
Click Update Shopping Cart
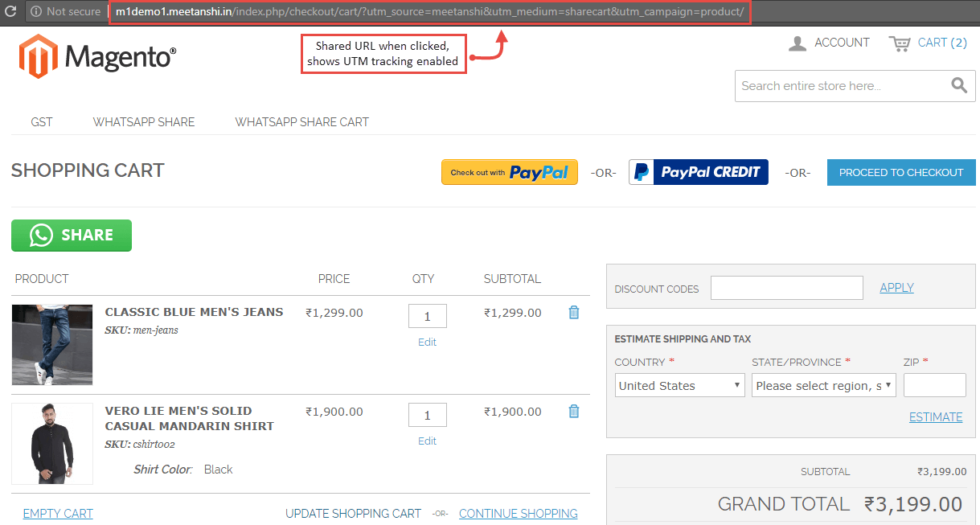[353, 513]
